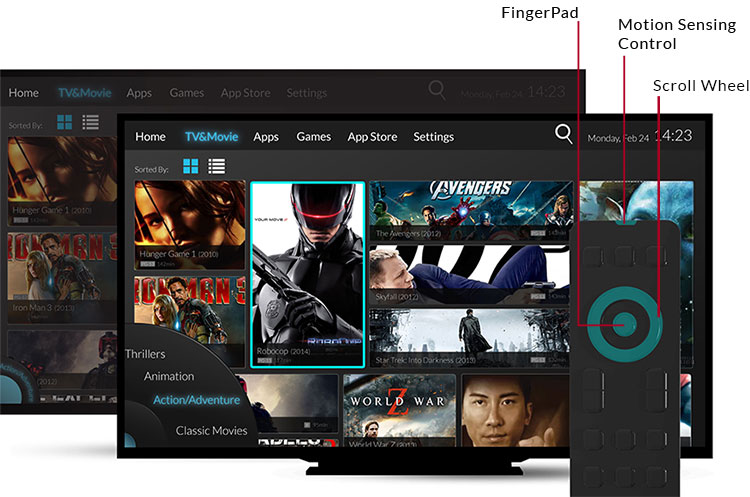Open Apps tab on front TV
Screen dimensions: 750x497
point(266,137)
